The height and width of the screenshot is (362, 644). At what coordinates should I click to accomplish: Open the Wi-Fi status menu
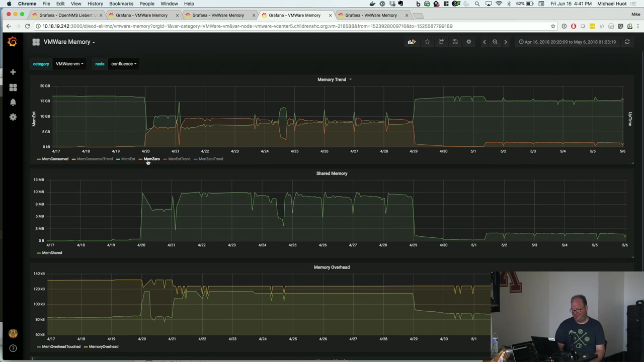click(499, 4)
